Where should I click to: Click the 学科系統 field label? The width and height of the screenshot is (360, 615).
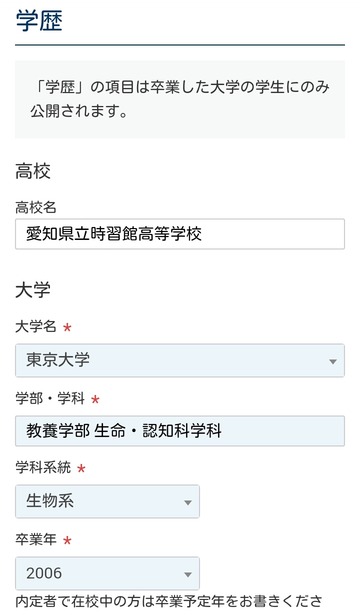click(x=43, y=468)
